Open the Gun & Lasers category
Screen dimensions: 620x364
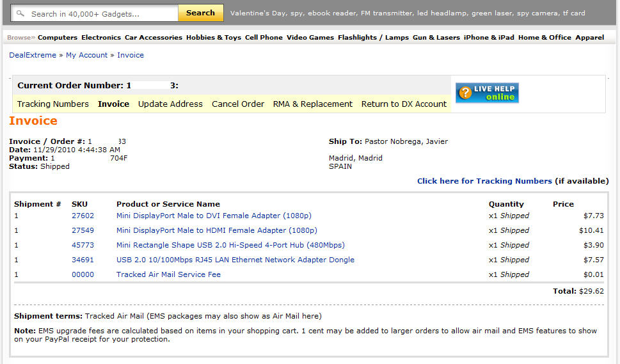pos(436,38)
